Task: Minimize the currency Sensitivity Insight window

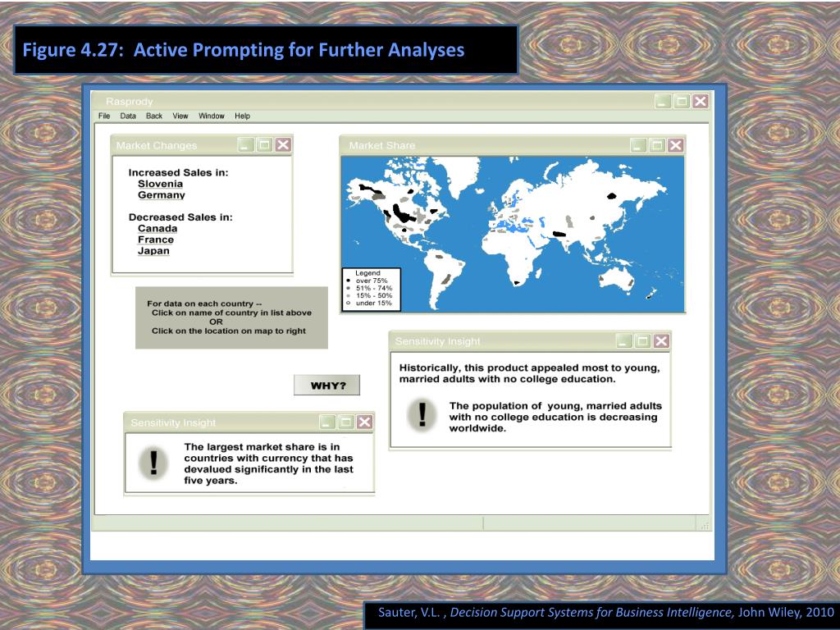Action: click(327, 422)
